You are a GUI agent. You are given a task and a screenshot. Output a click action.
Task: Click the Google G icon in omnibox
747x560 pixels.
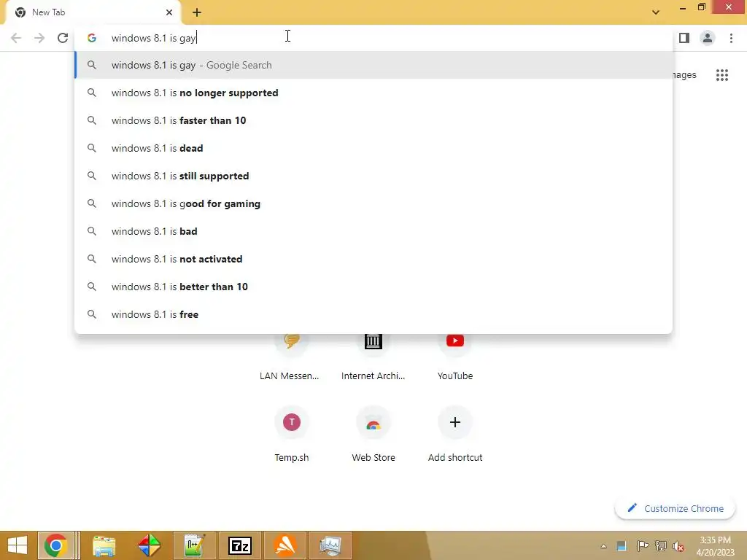(92, 38)
